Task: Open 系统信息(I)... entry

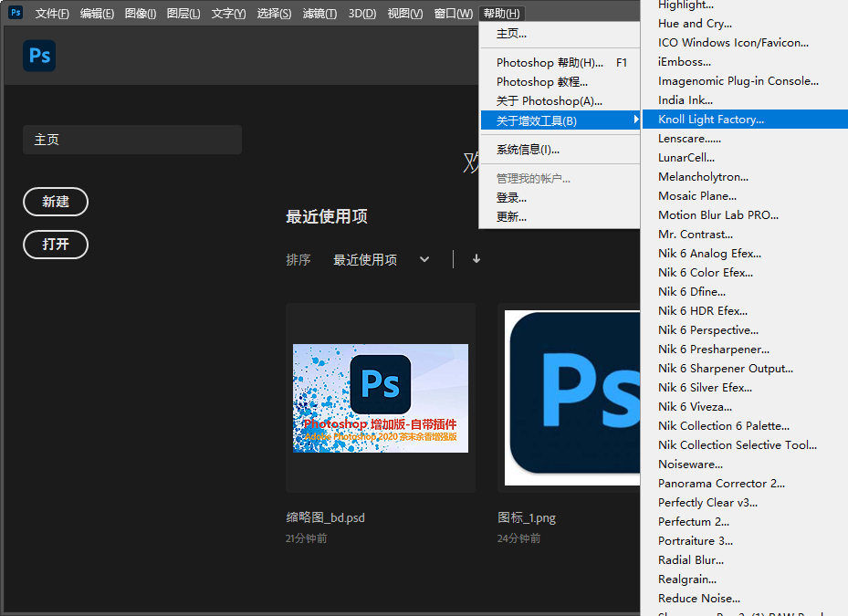Action: point(560,150)
